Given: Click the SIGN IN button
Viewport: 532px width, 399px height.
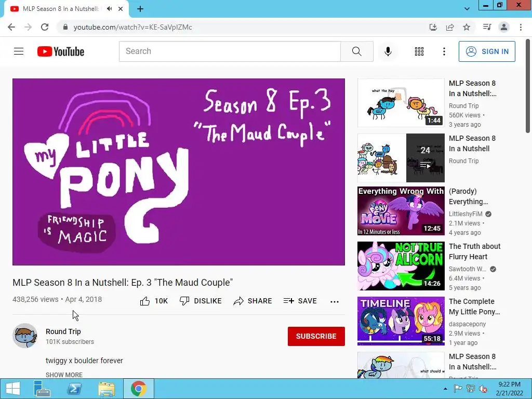Looking at the screenshot, I should tap(487, 51).
